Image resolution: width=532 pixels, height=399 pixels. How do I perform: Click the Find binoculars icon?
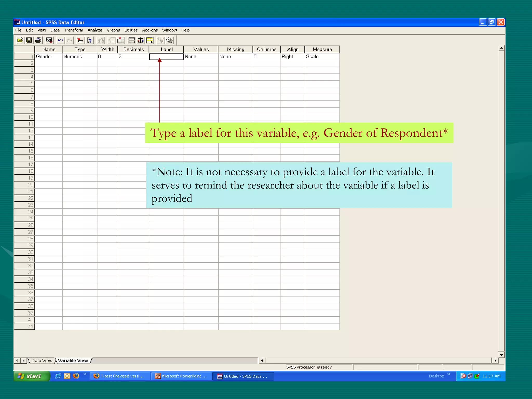click(101, 40)
